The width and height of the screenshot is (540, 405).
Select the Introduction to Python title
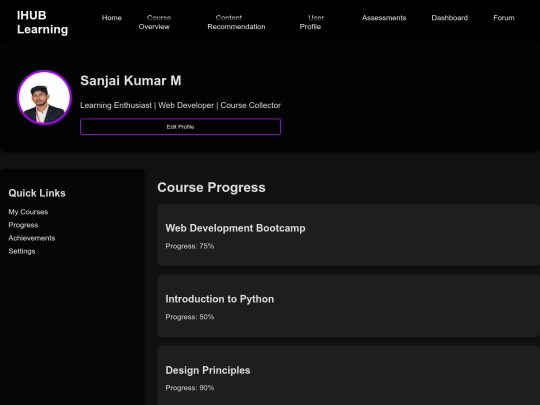220,299
